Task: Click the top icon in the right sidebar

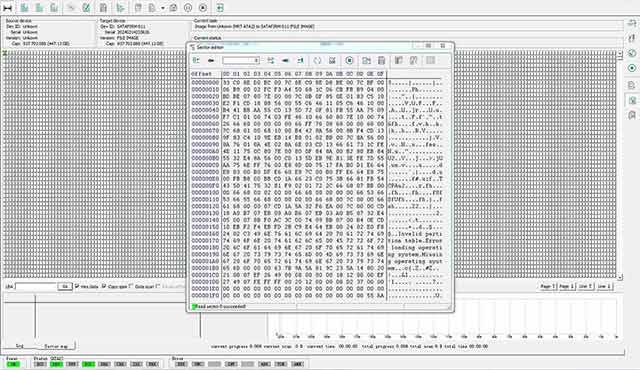Action: click(632, 24)
